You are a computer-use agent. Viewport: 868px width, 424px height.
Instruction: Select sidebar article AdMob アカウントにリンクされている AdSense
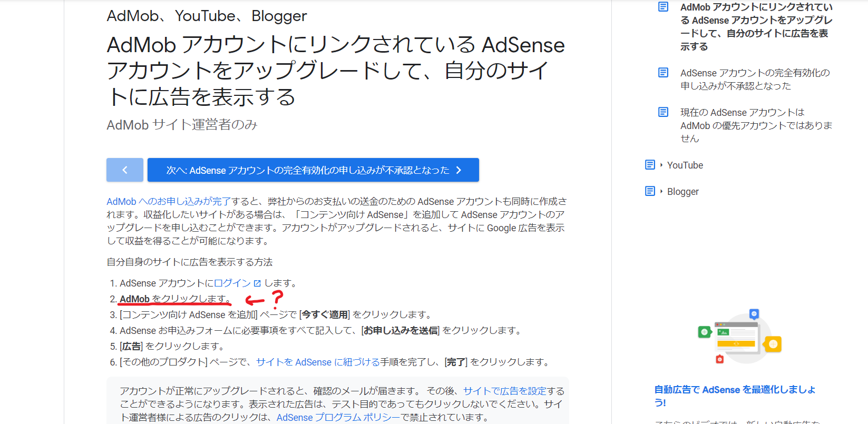pyautogui.click(x=756, y=27)
